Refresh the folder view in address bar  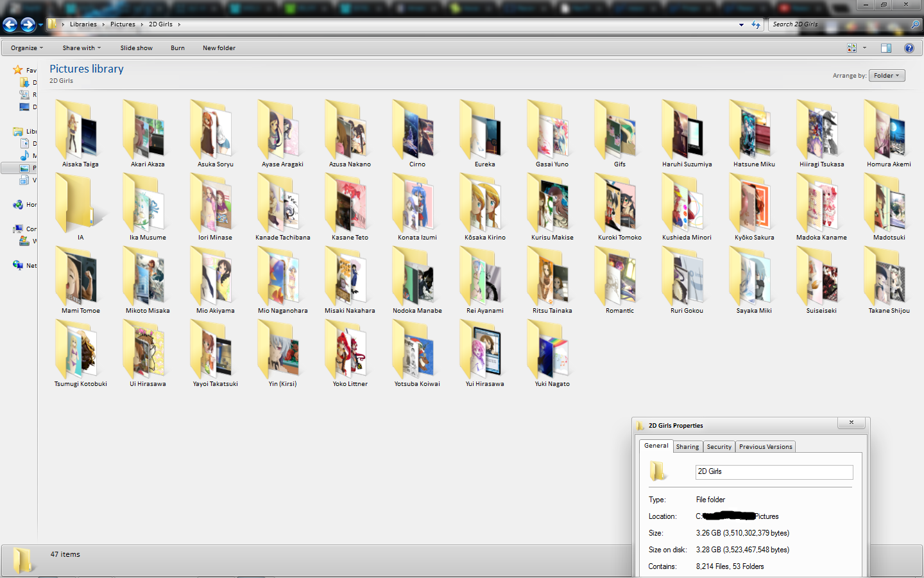(756, 24)
